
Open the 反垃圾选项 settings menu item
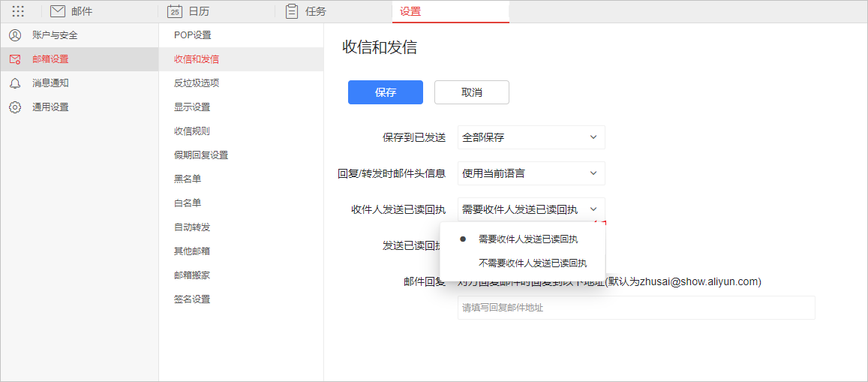[197, 83]
